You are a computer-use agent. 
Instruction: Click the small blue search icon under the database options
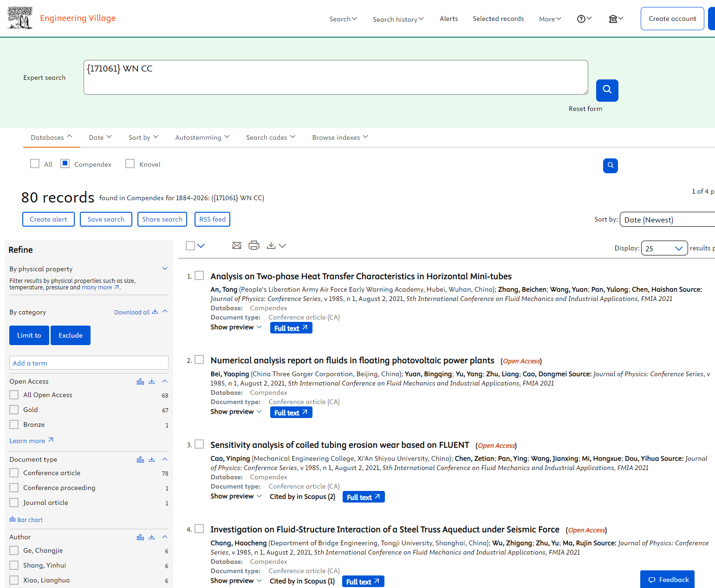[x=611, y=165]
